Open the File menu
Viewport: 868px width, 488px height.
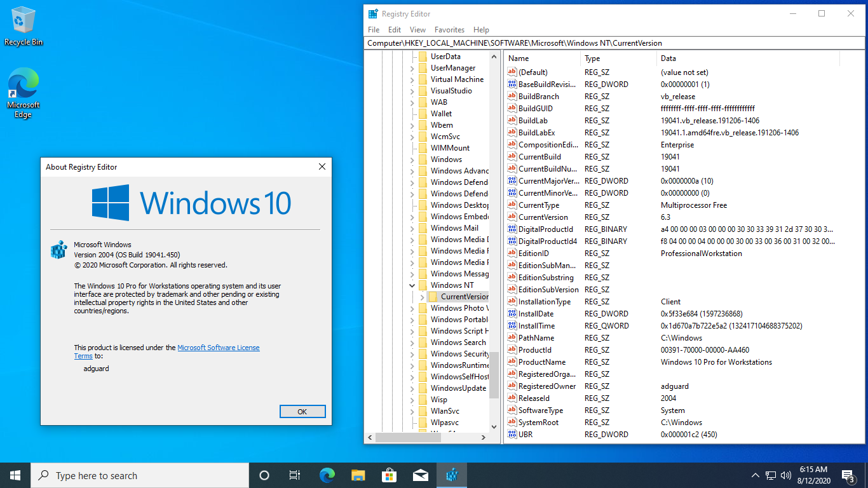pos(374,30)
